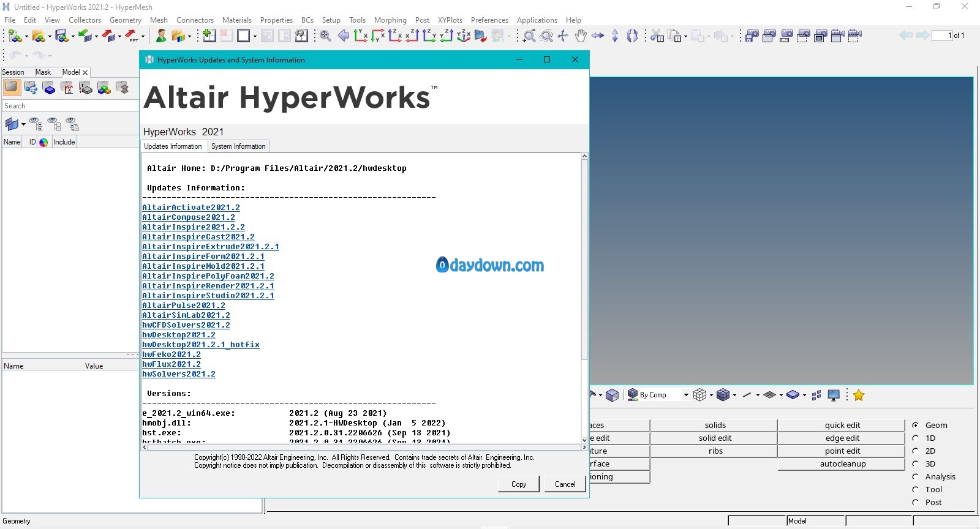Open the By Comp coloring dropdown
Screen dimensions: 980x529
(x=686, y=395)
